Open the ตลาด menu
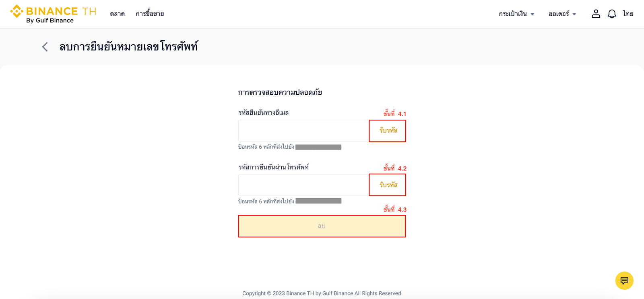This screenshot has width=644, height=299. [x=117, y=14]
